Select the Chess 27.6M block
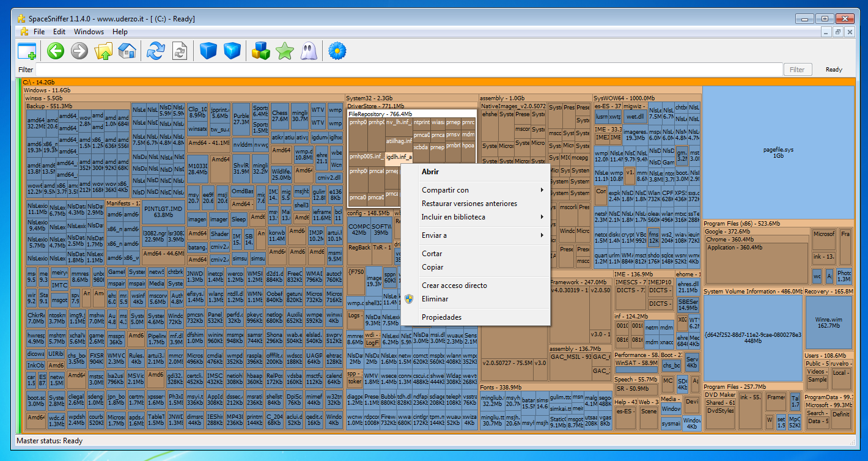Screen dimensions: 868x461 pos(280,116)
